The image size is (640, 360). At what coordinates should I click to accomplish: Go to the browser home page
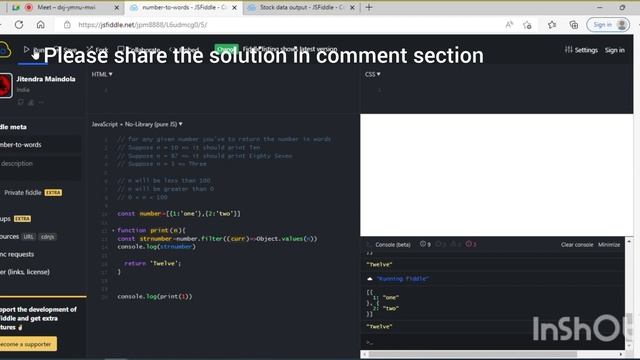pos(40,25)
